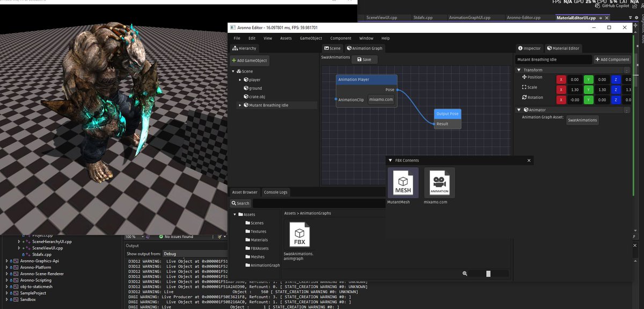The height and width of the screenshot is (309, 644).
Task: Click the Meshes folder icon
Action: click(x=247, y=257)
